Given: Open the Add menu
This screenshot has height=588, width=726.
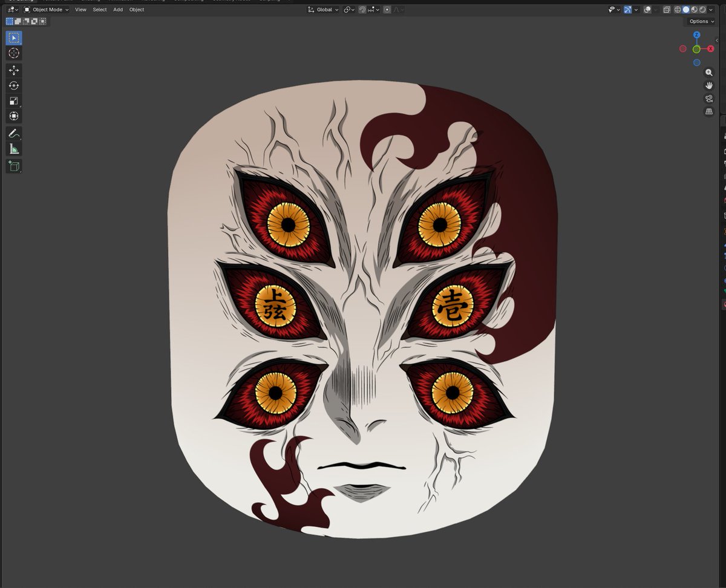Looking at the screenshot, I should point(118,10).
